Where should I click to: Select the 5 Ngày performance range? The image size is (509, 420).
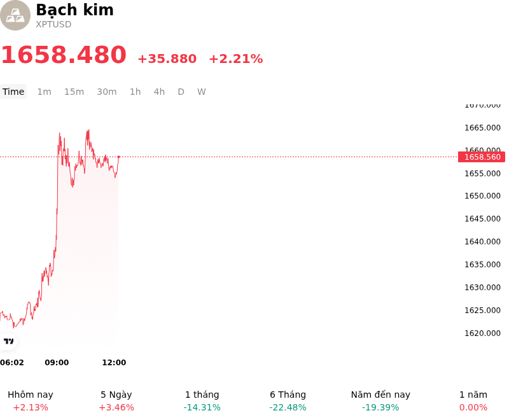tap(116, 401)
